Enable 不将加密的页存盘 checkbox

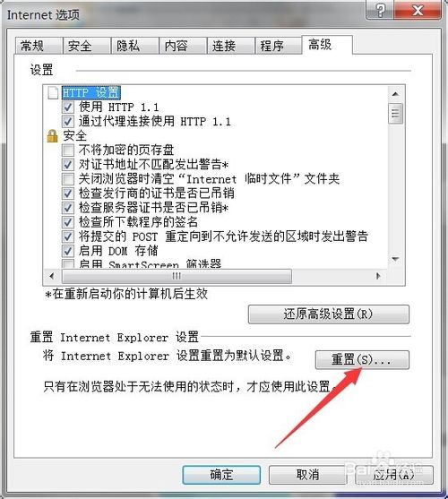(x=67, y=150)
